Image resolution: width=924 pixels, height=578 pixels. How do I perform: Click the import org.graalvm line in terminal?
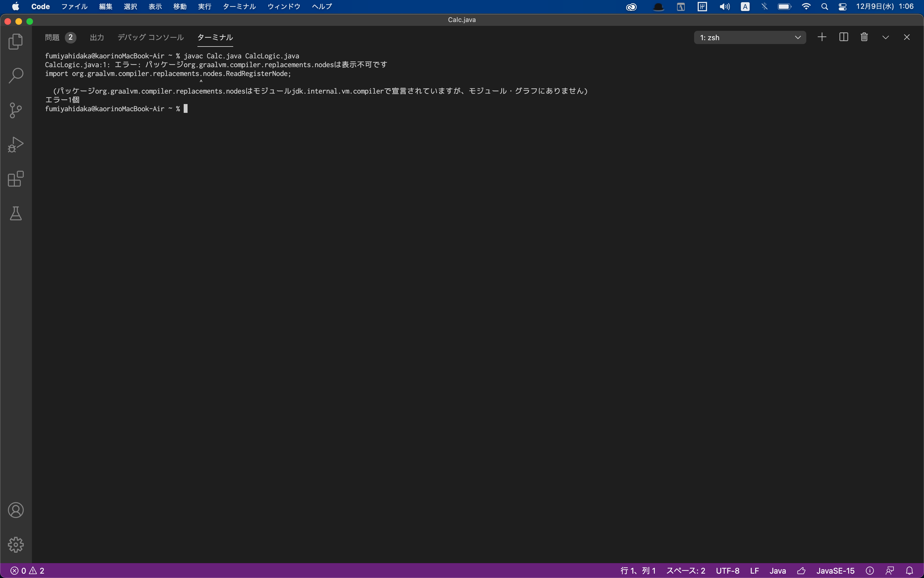[x=168, y=73]
